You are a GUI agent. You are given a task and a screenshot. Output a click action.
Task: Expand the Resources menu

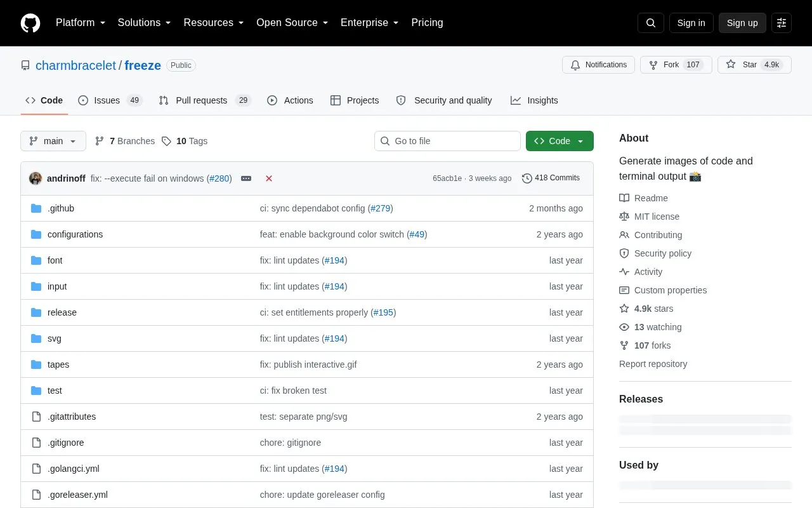(x=214, y=23)
